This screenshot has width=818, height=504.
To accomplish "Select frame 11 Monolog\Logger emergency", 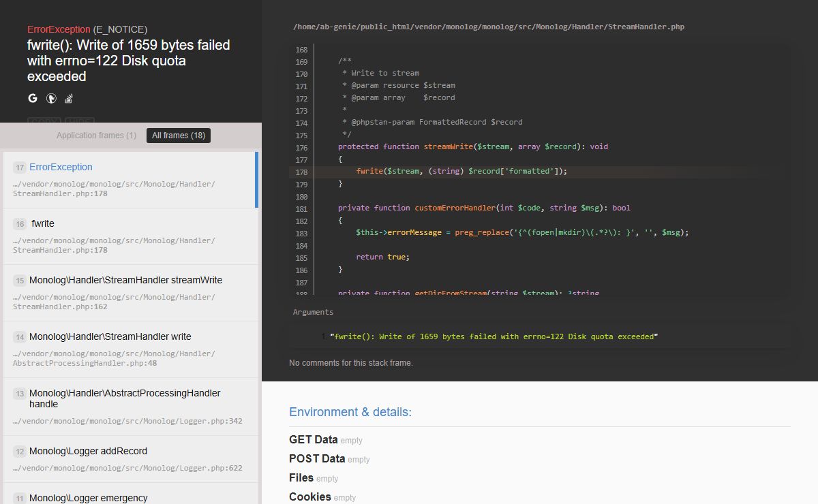I will (131, 494).
